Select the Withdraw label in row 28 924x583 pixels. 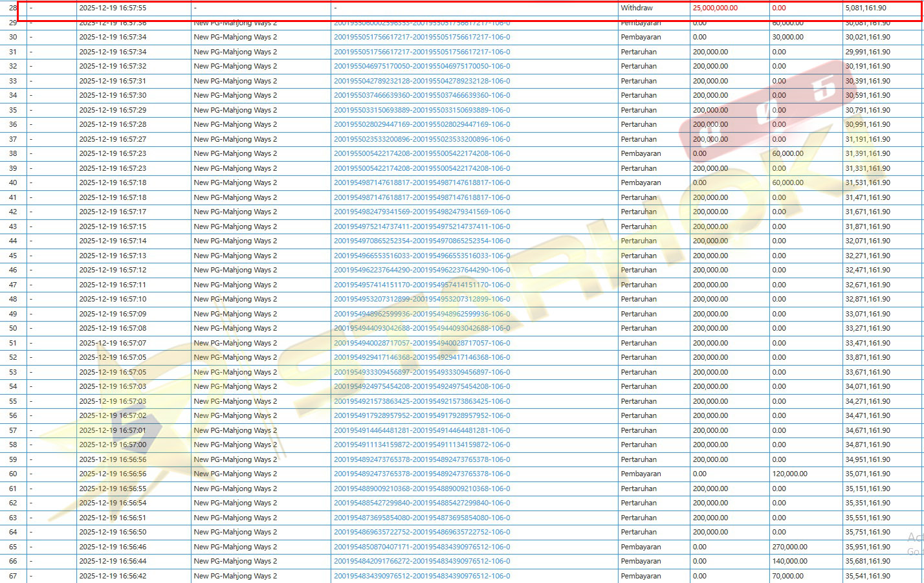(x=637, y=8)
